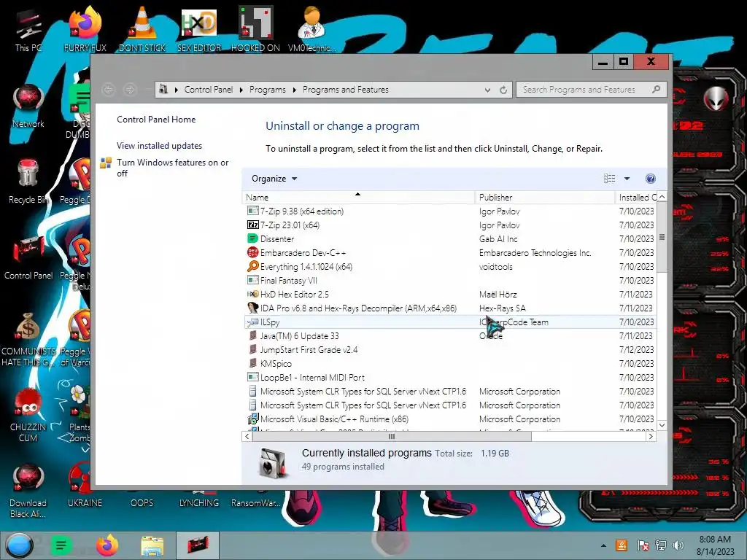Click the vertical scrollbar up arrow

point(662,197)
